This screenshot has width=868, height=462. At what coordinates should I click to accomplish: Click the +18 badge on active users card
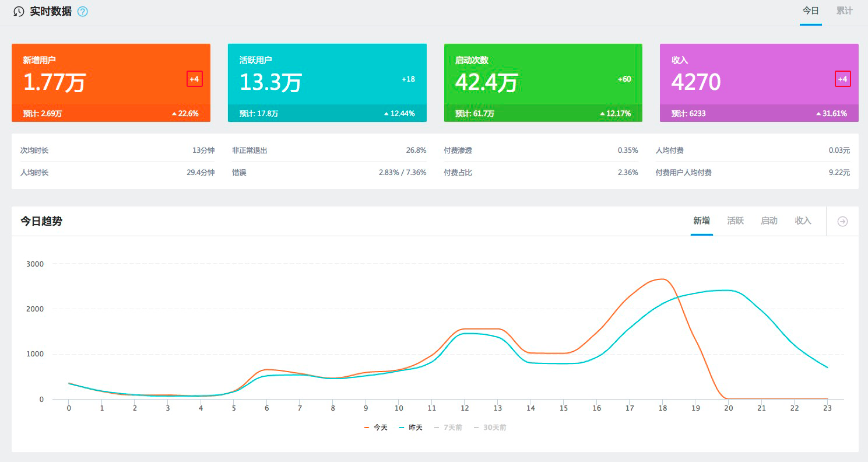pyautogui.click(x=408, y=79)
